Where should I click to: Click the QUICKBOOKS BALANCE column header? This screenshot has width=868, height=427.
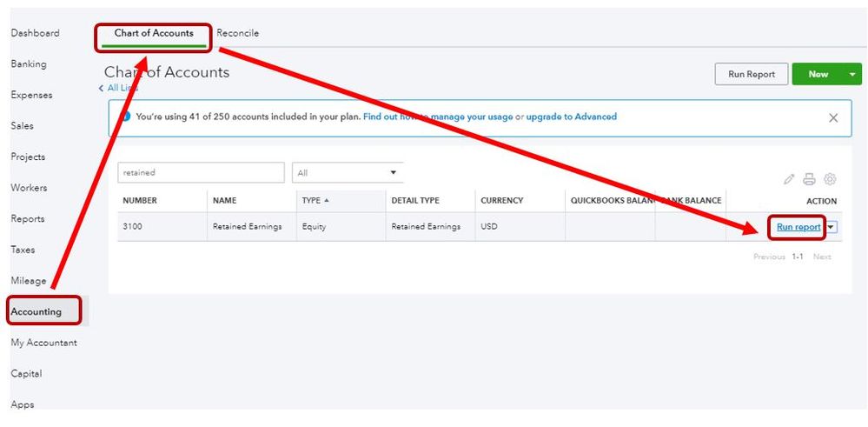tap(613, 201)
